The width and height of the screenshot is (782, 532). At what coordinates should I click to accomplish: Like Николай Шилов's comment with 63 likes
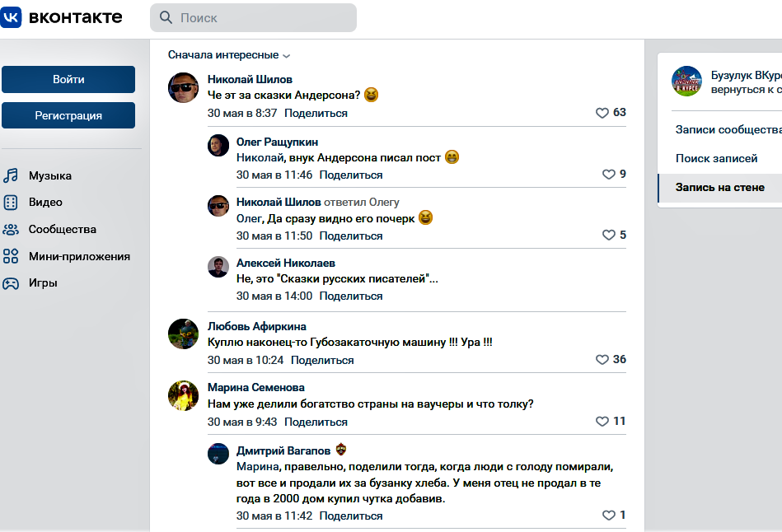[x=602, y=113]
